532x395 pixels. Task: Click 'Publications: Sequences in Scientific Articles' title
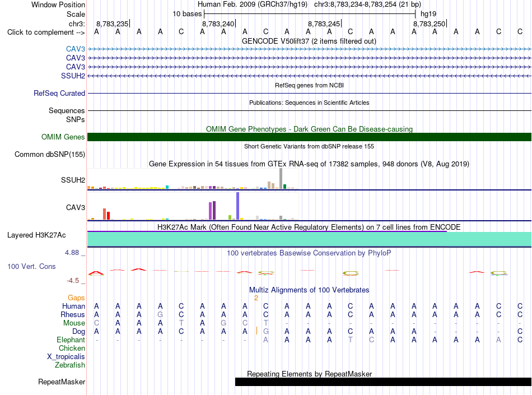pos(309,103)
